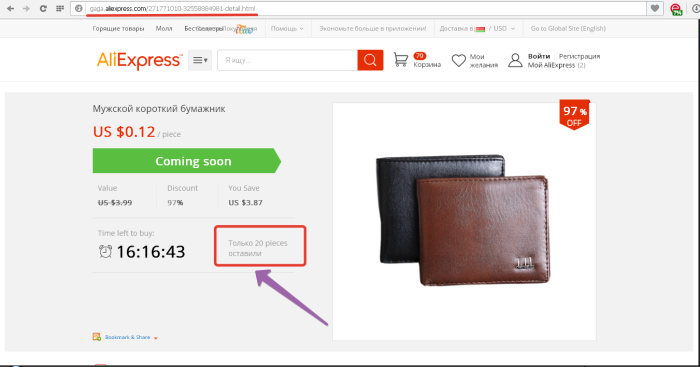Open the Молл menu item
This screenshot has height=367, width=700.
[164, 29]
